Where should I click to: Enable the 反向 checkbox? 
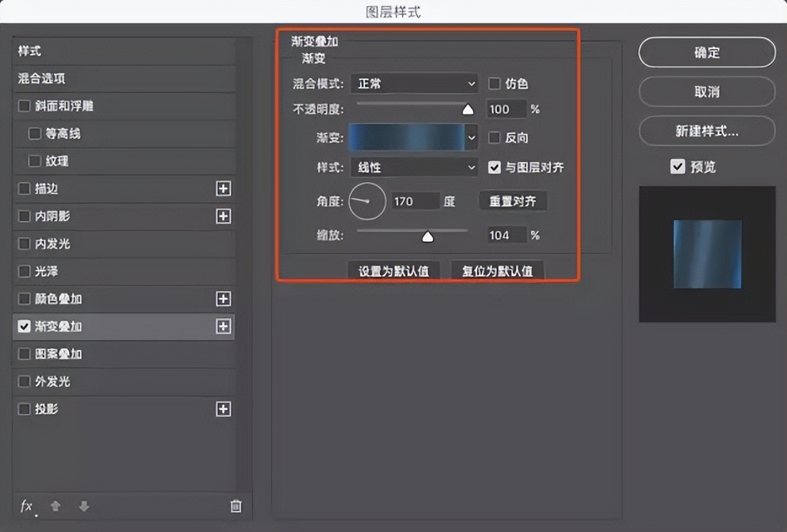(x=494, y=138)
